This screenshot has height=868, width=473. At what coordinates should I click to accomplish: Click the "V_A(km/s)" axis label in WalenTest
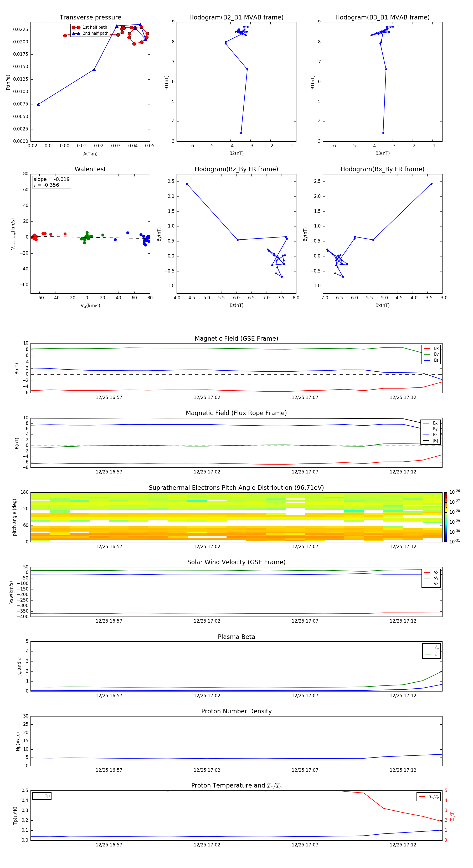(x=90, y=306)
